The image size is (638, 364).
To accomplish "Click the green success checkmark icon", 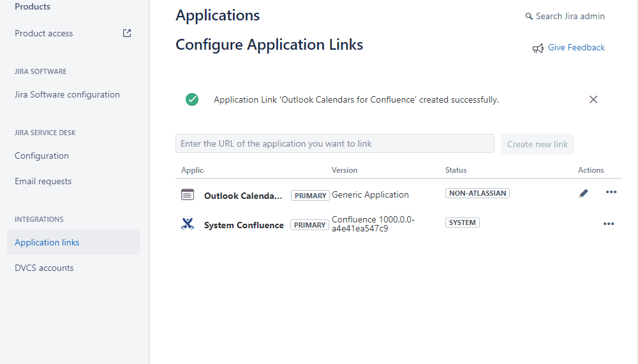I will coord(192,99).
